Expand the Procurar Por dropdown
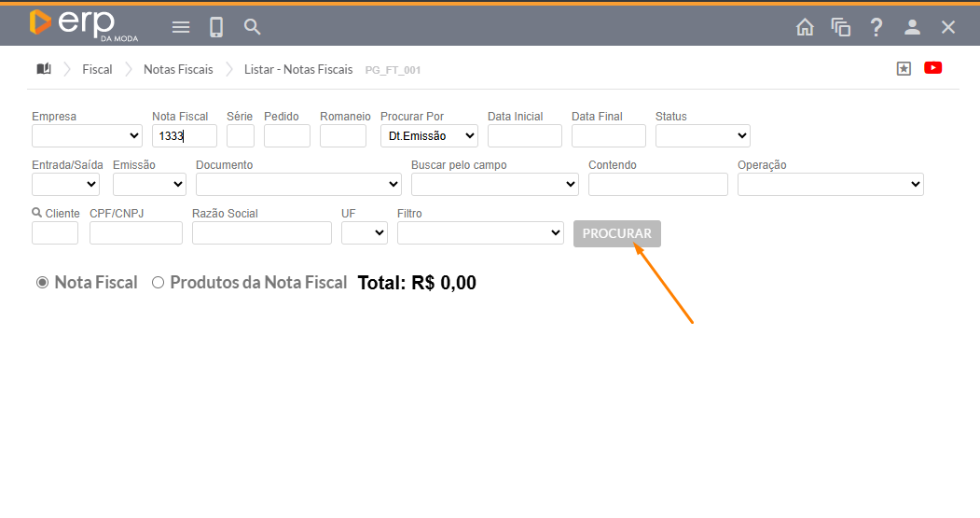This screenshot has height=518, width=980. coord(429,136)
